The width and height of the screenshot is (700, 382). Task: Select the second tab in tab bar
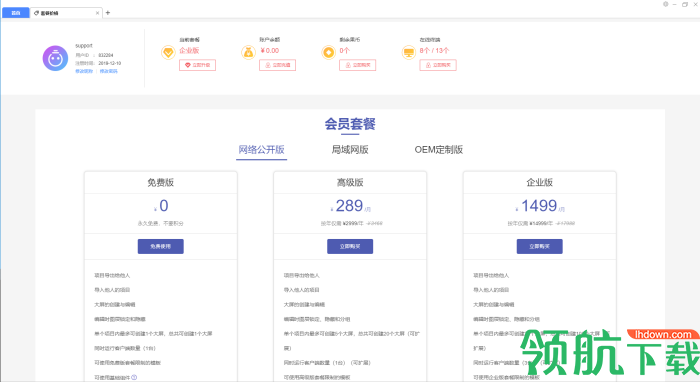(x=66, y=13)
